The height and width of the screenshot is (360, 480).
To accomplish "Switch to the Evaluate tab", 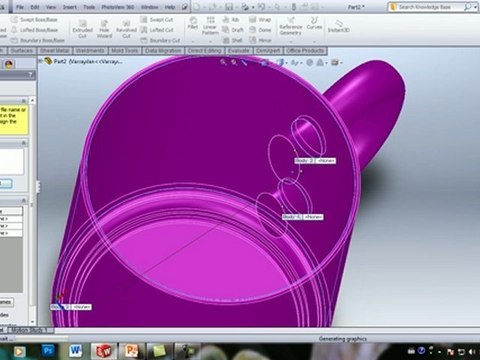I will coord(239,51).
